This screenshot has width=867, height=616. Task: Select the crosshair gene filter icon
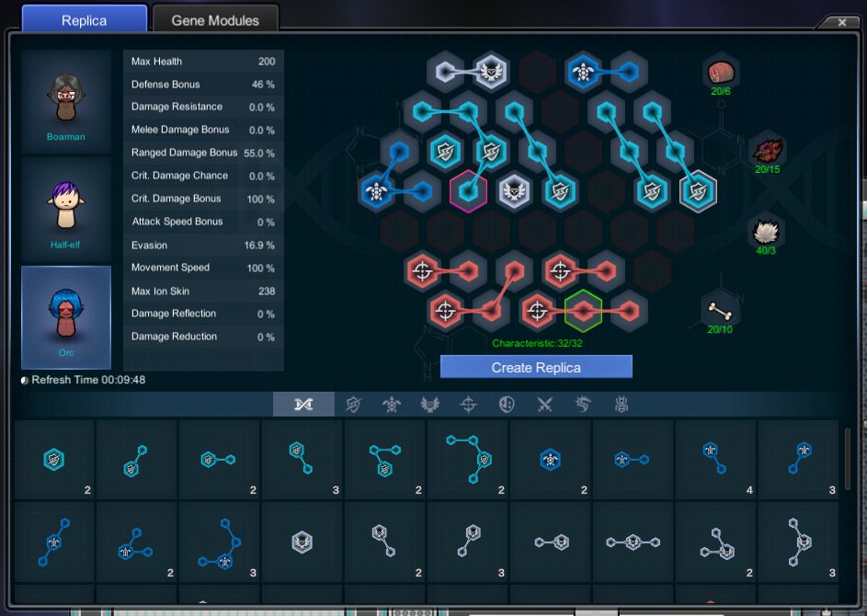(x=468, y=405)
